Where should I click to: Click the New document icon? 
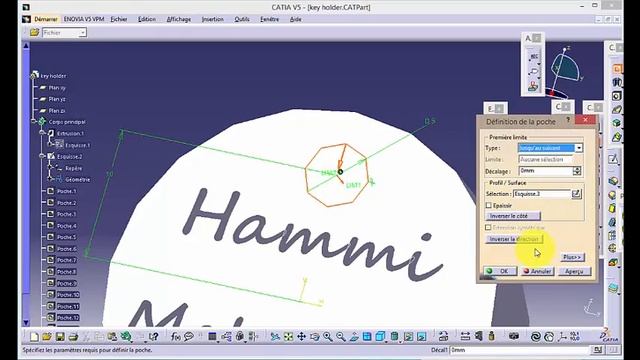pos(34,337)
